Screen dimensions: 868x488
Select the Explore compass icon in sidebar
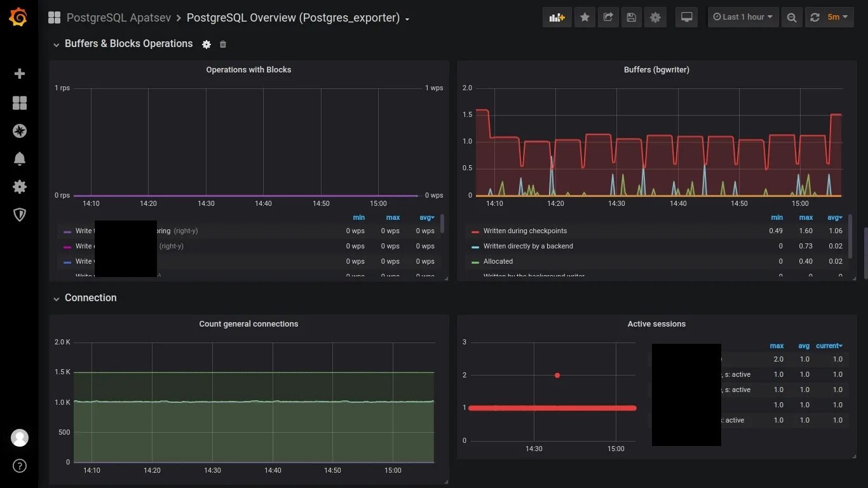click(19, 131)
